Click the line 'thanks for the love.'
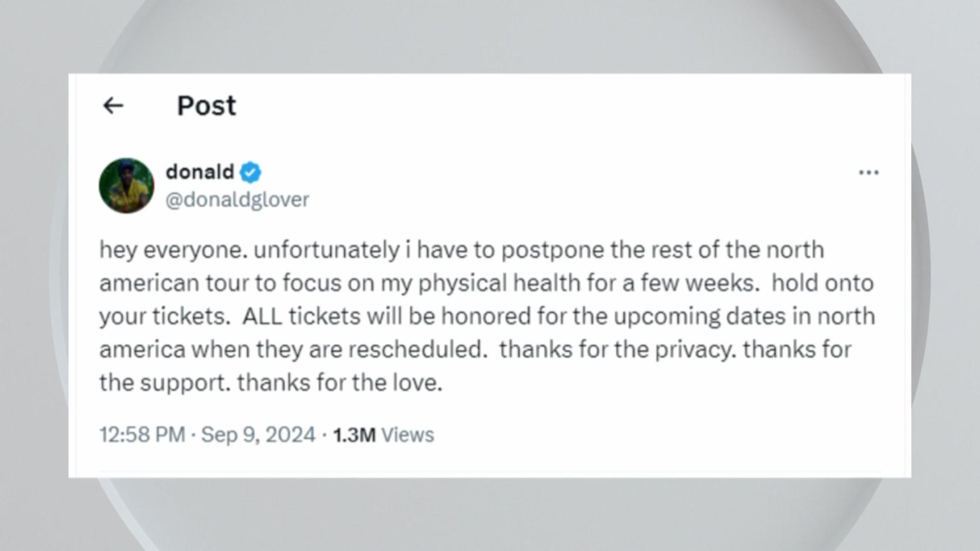Image resolution: width=980 pixels, height=551 pixels. 340,383
